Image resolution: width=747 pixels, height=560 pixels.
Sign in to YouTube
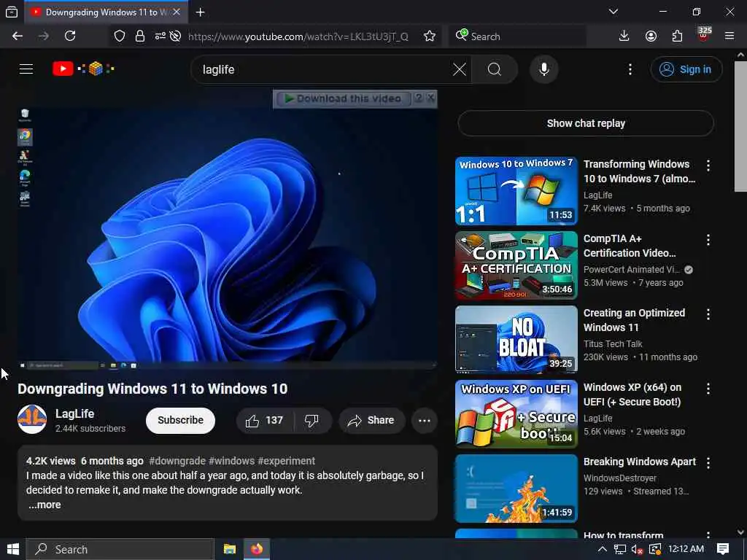pos(686,69)
